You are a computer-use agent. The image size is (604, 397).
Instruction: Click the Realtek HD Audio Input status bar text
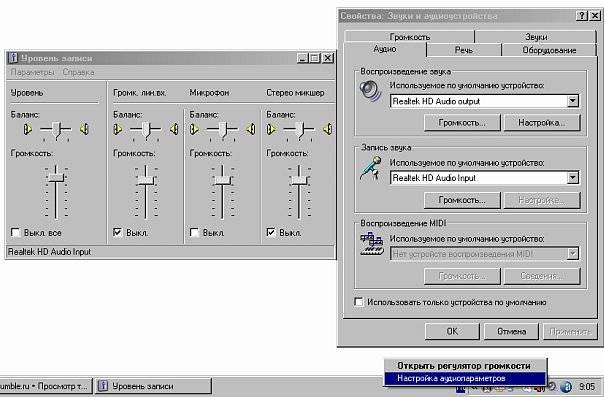[49, 252]
